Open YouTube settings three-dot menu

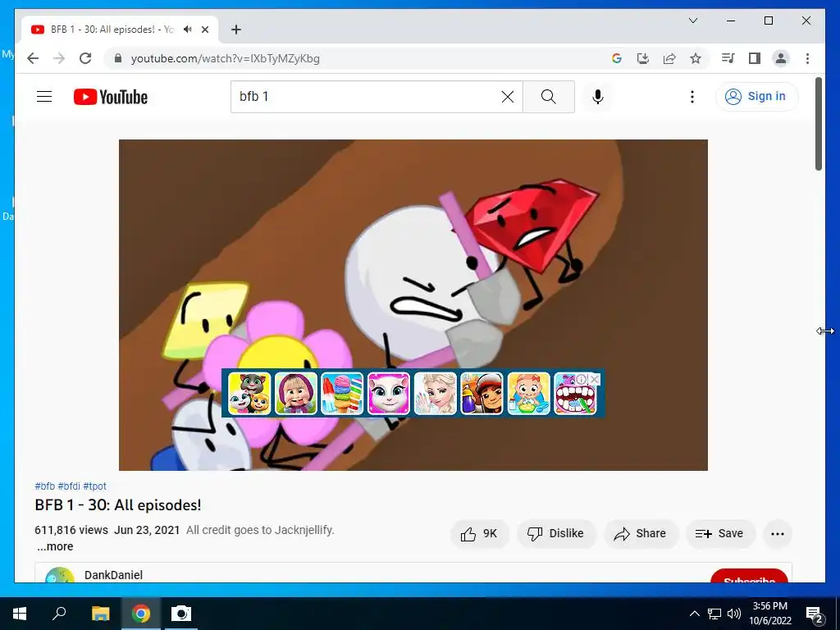pos(692,97)
